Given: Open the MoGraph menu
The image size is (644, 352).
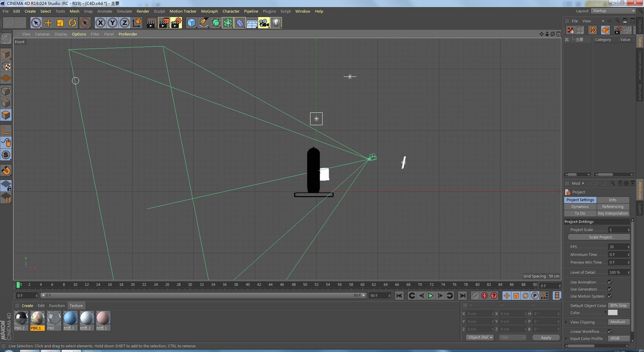Looking at the screenshot, I should point(209,11).
